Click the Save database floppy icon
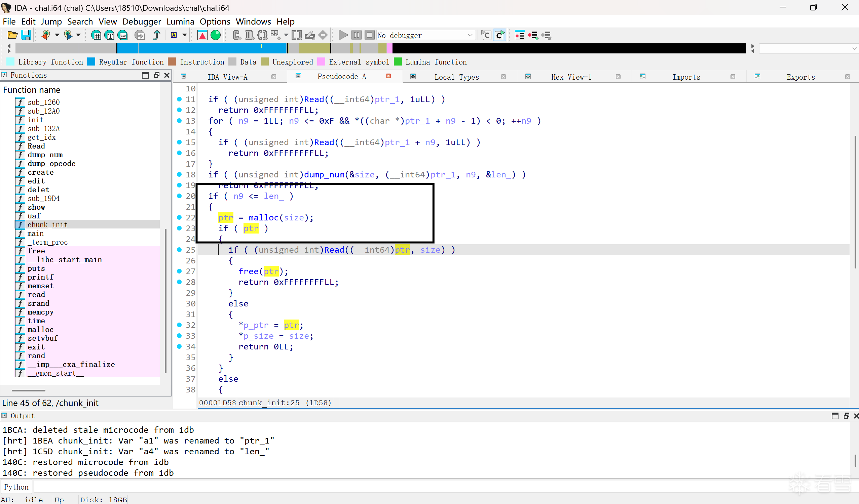 [26, 35]
